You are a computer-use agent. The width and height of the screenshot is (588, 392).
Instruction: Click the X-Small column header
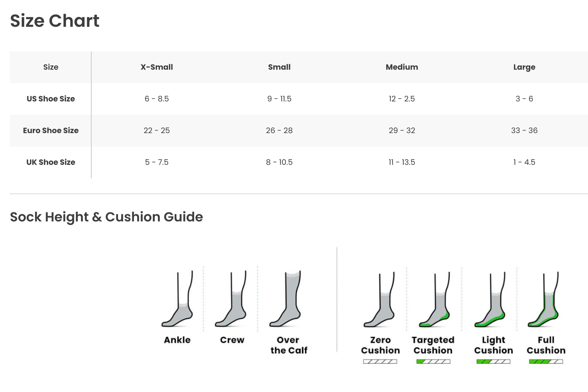pos(157,67)
